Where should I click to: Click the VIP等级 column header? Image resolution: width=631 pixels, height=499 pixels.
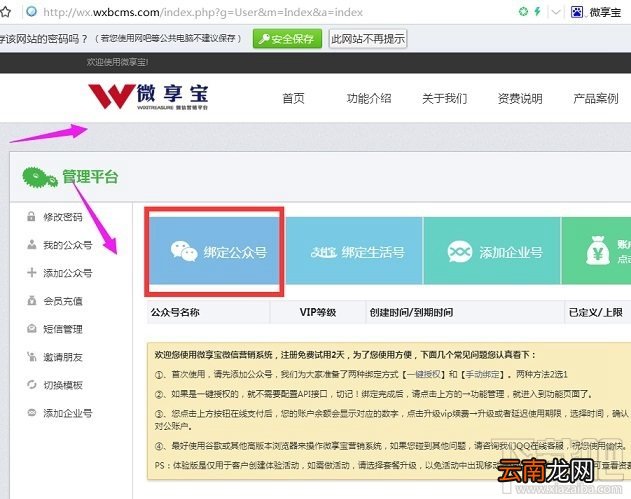coord(318,312)
